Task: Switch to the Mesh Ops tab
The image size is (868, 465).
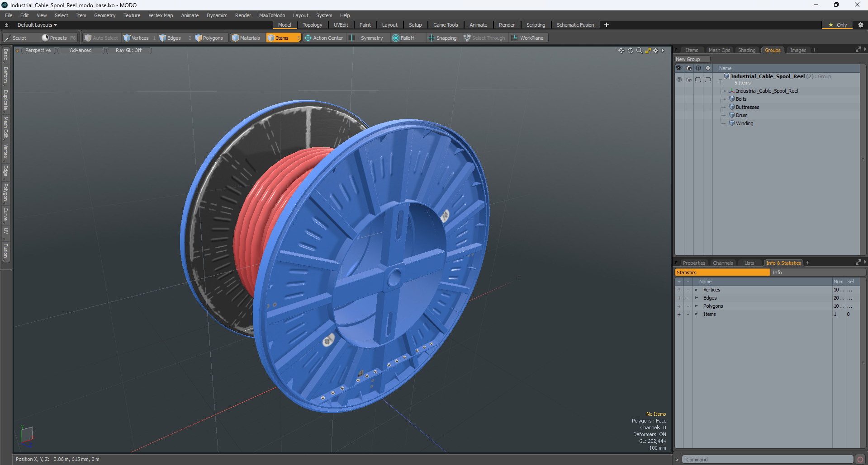Action: [719, 50]
